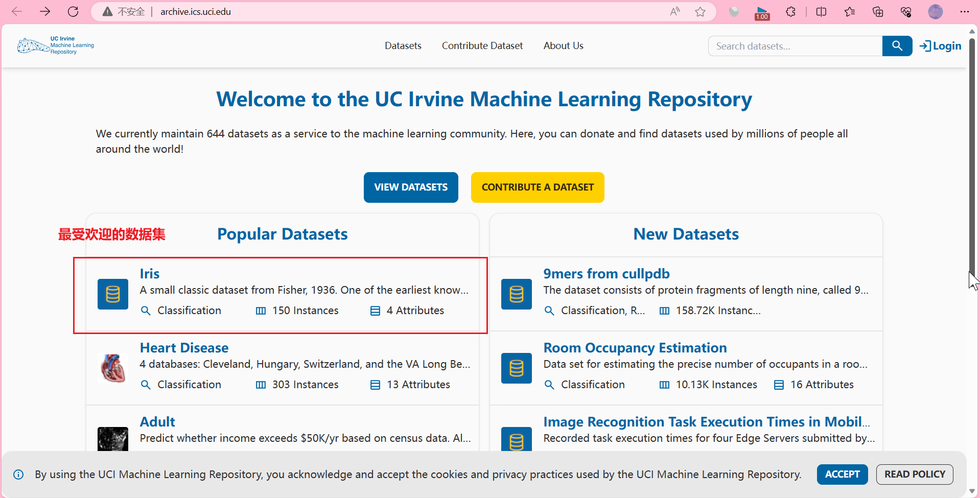This screenshot has height=498, width=980.
Task: Click the '150 Instances' text for Iris
Action: (x=306, y=311)
